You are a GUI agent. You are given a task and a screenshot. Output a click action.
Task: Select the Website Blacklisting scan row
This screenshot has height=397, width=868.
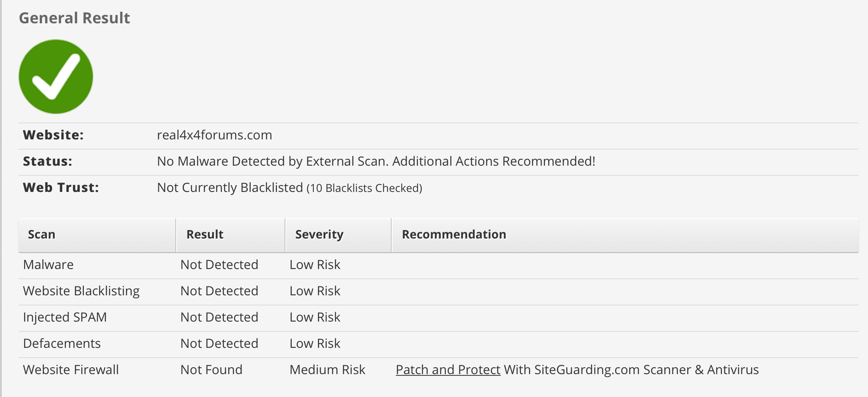(439, 292)
